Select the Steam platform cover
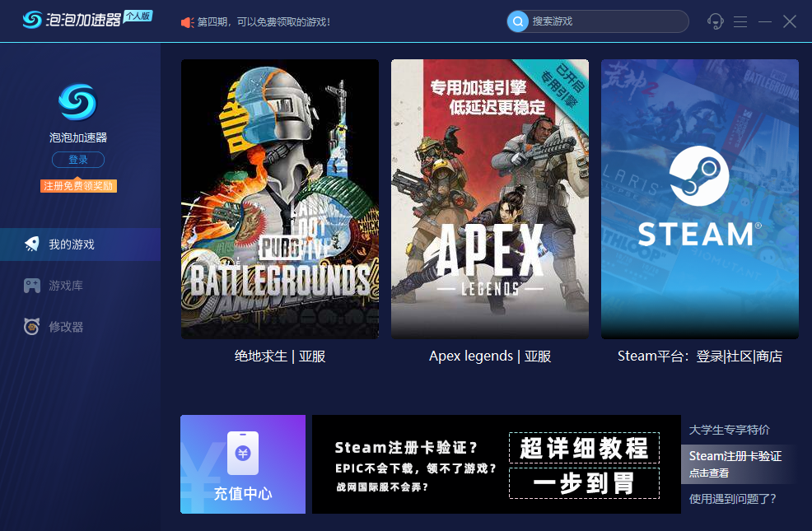812x531 pixels. click(x=700, y=199)
